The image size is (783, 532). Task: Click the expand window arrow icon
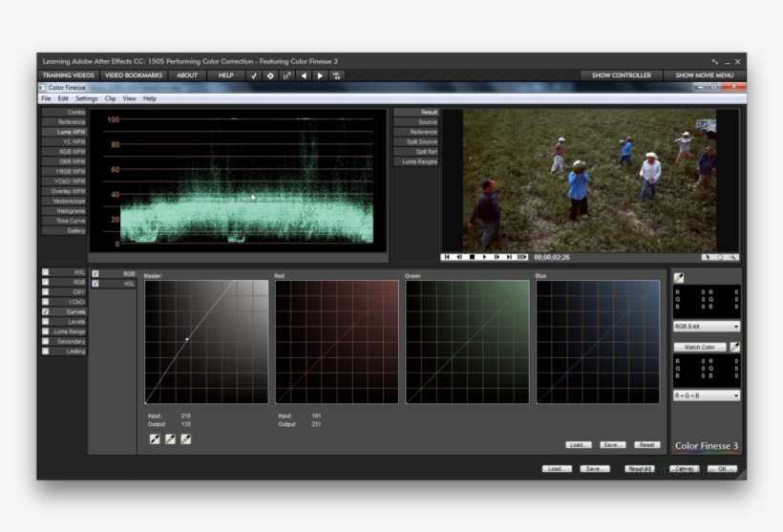pyautogui.click(x=286, y=75)
